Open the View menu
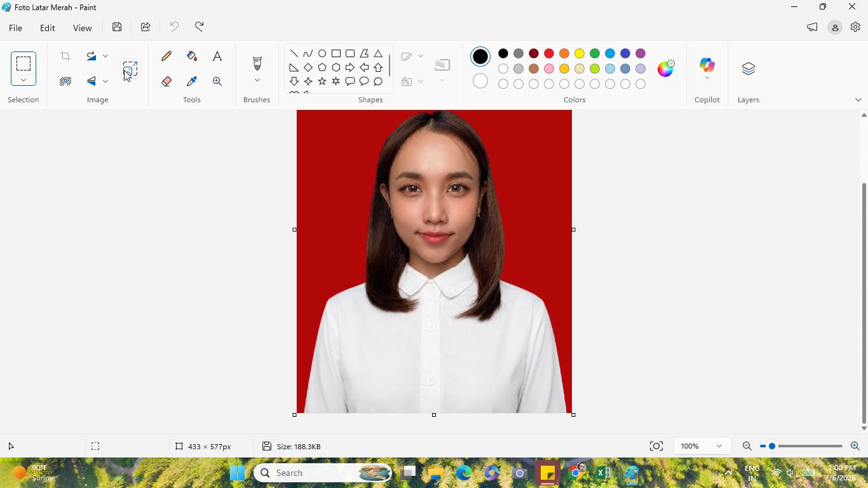 click(x=82, y=28)
